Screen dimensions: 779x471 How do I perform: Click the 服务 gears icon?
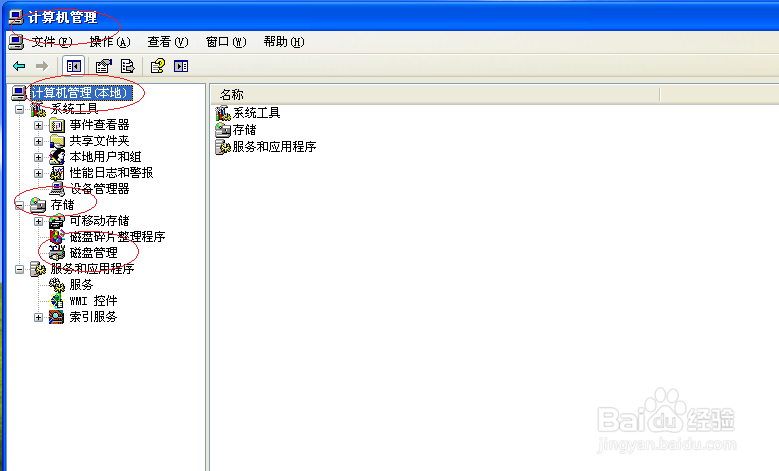pos(57,285)
